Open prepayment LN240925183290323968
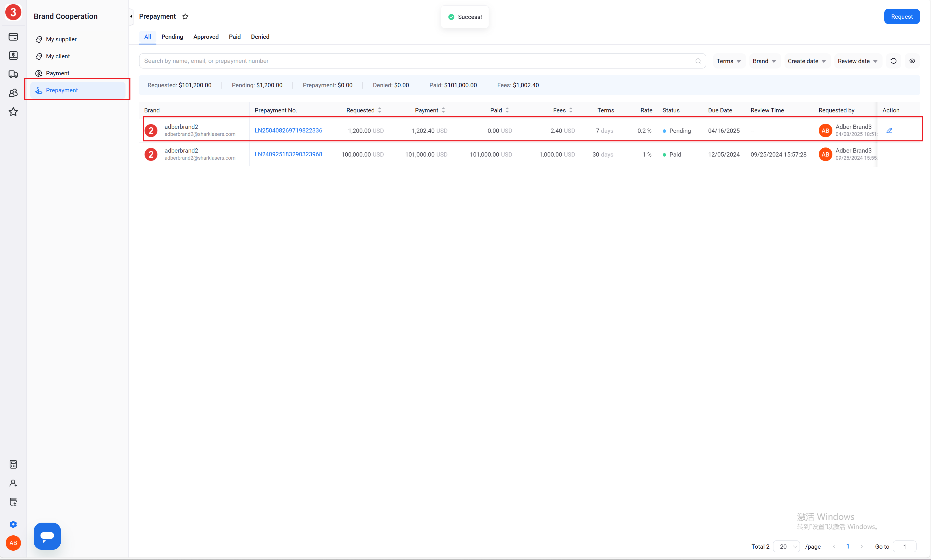Image resolution: width=931 pixels, height=560 pixels. tap(288, 154)
